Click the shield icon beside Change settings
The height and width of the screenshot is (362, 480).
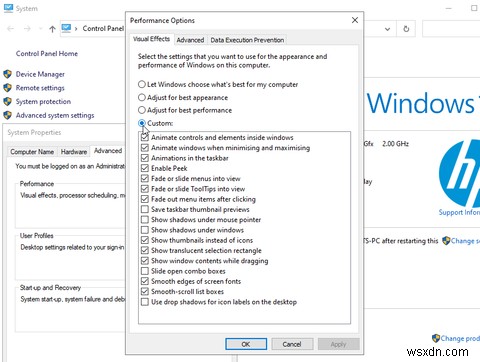(446, 240)
